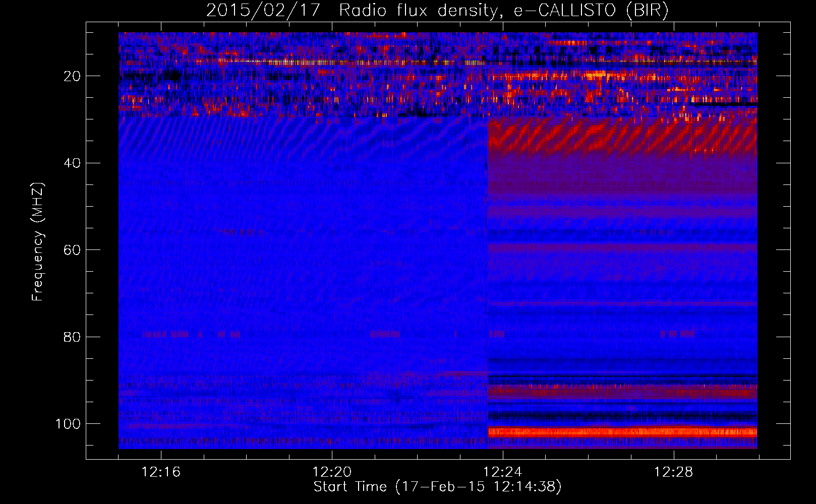Click the 12:16 time tick label
This screenshot has width=816, height=504.
[x=161, y=472]
